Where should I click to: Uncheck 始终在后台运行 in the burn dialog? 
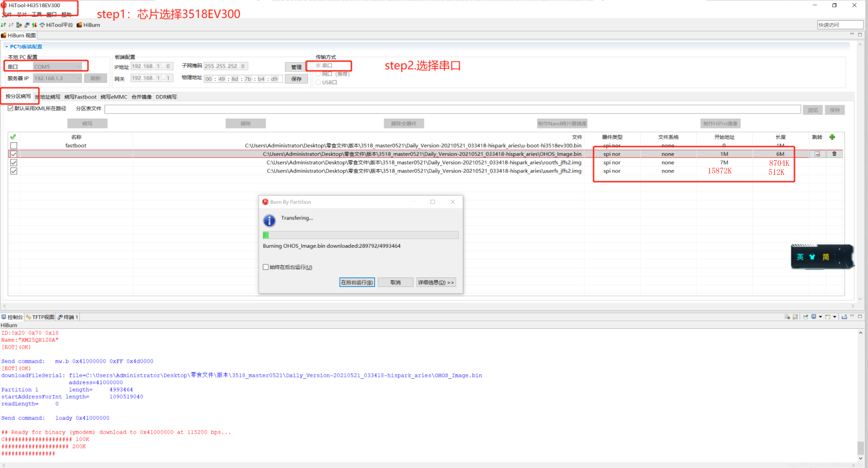[x=266, y=267]
